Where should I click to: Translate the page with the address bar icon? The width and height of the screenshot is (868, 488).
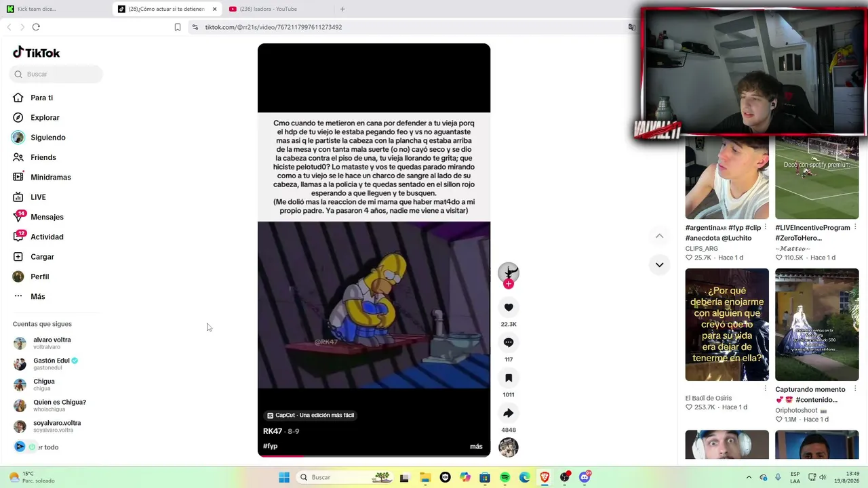631,27
